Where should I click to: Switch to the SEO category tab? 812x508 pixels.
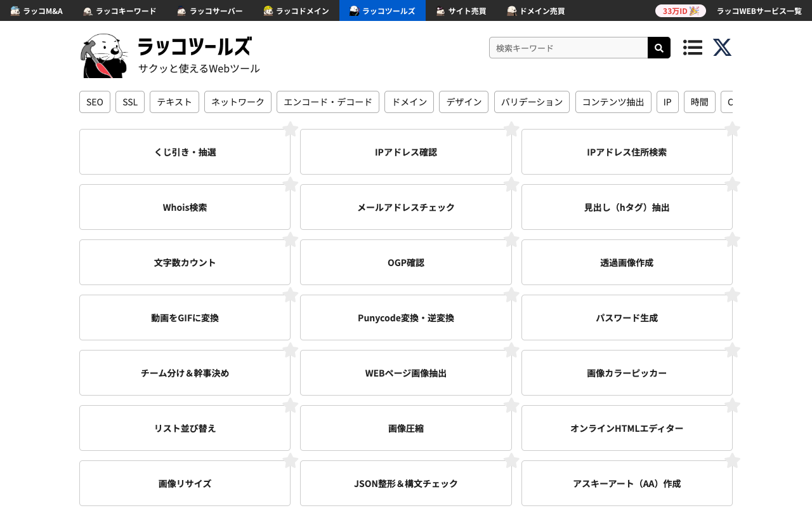(x=95, y=102)
